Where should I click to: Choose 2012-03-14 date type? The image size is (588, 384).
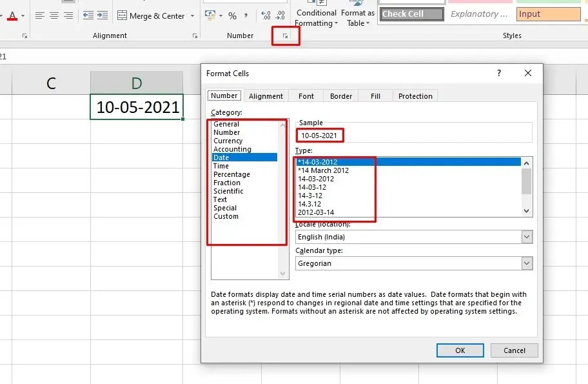[x=408, y=212]
